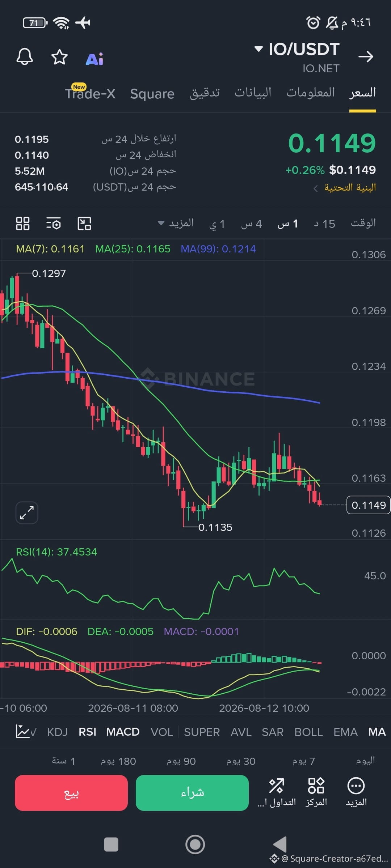Select the 1 سنة performance range

(63, 761)
